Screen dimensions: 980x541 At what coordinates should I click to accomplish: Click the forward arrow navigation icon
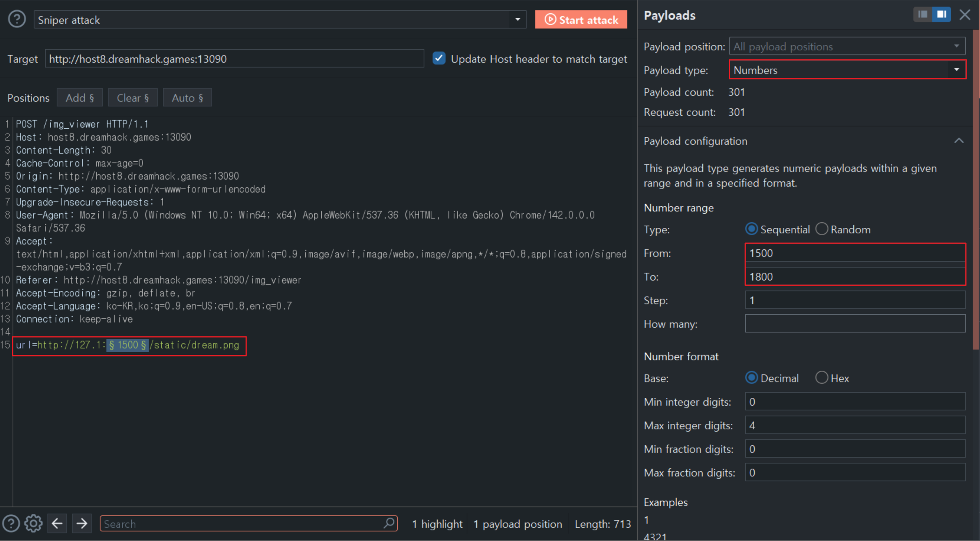pyautogui.click(x=82, y=523)
